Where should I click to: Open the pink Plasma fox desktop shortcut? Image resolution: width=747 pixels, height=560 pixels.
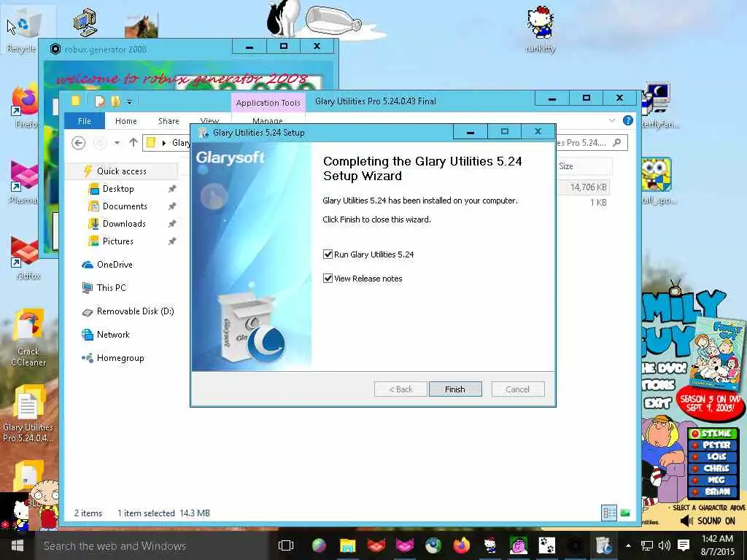(24, 182)
